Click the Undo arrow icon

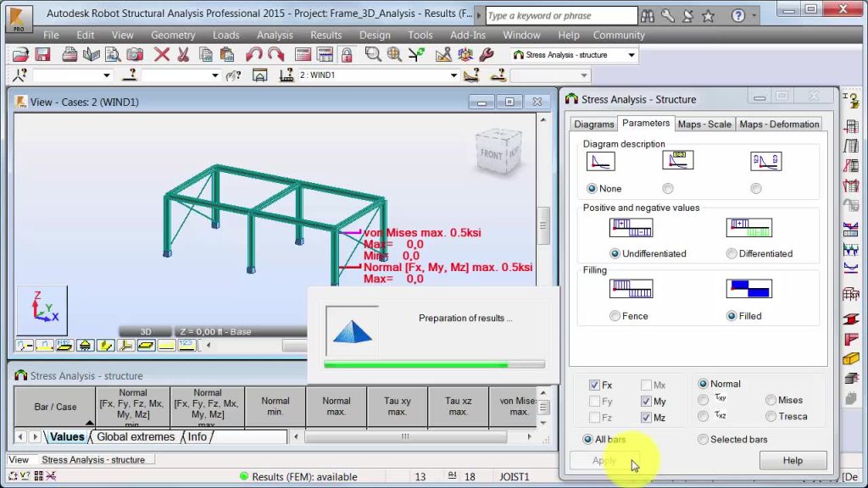point(256,54)
